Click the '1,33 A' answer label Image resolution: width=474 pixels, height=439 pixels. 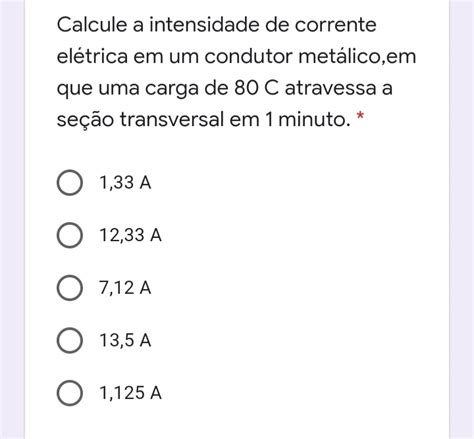125,183
